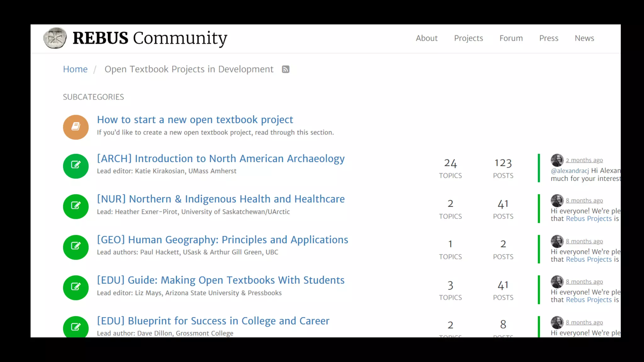This screenshot has width=644, height=362.
Task: Select Press in the top navigation
Action: click(x=549, y=38)
